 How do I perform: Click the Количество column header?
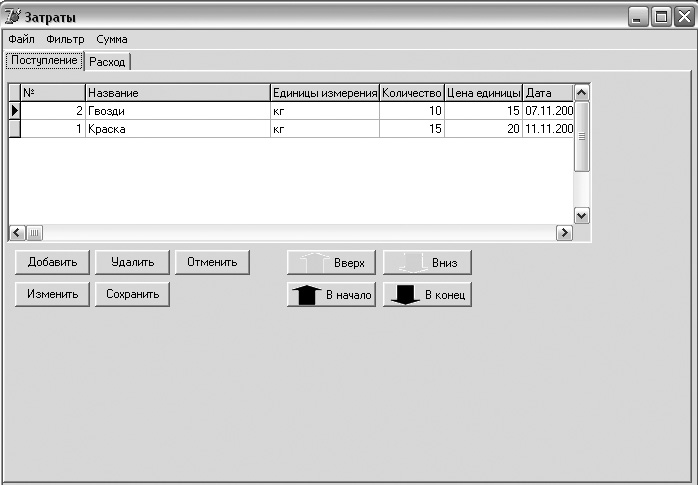coord(412,93)
